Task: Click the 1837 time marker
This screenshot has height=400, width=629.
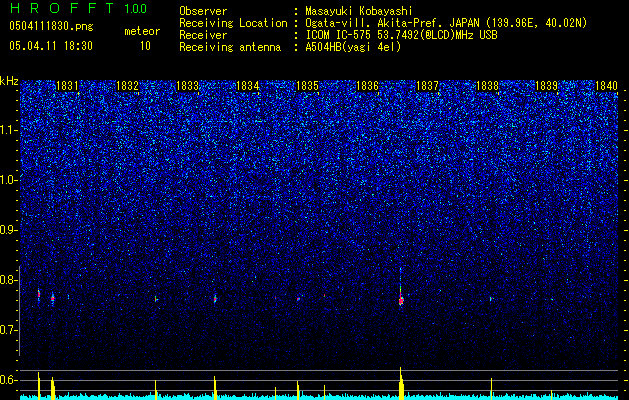Action: coord(428,86)
